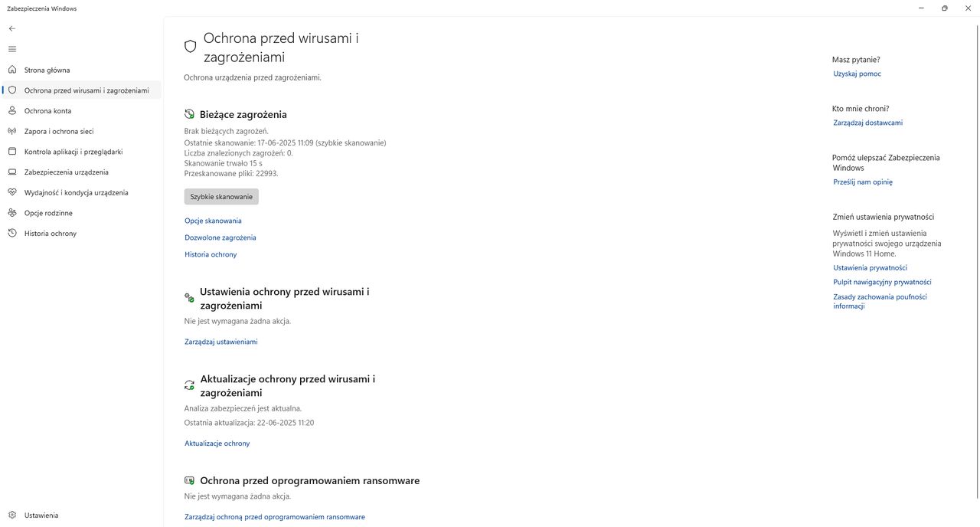Toggle the hamburger navigation menu
980x527 pixels.
pyautogui.click(x=11, y=49)
